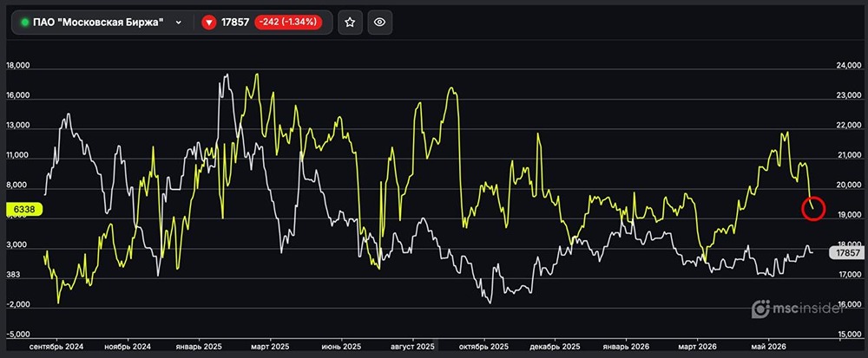The width and height of the screenshot is (868, 358).
Task: Click the -5,000 left axis label
Action: [x=17, y=335]
